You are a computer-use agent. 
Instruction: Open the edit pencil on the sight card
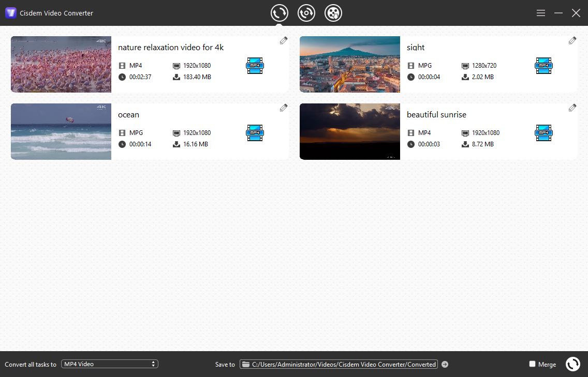[x=572, y=40]
